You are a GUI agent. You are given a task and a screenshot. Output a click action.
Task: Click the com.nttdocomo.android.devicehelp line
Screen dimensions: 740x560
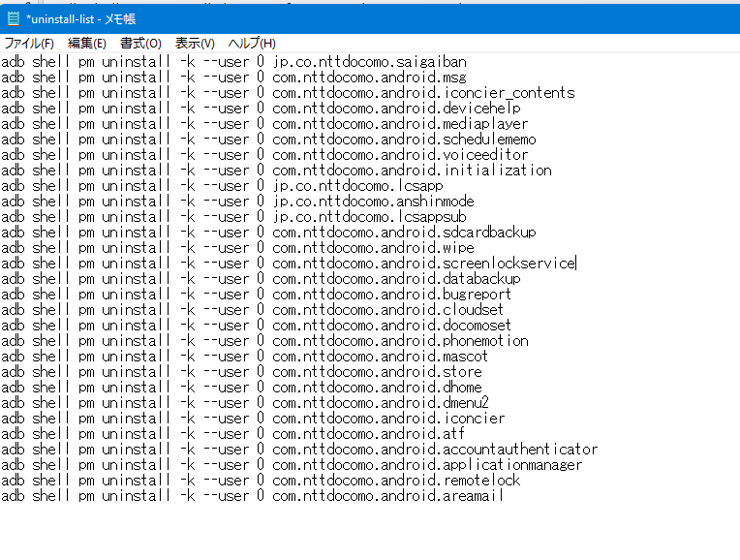click(261, 109)
